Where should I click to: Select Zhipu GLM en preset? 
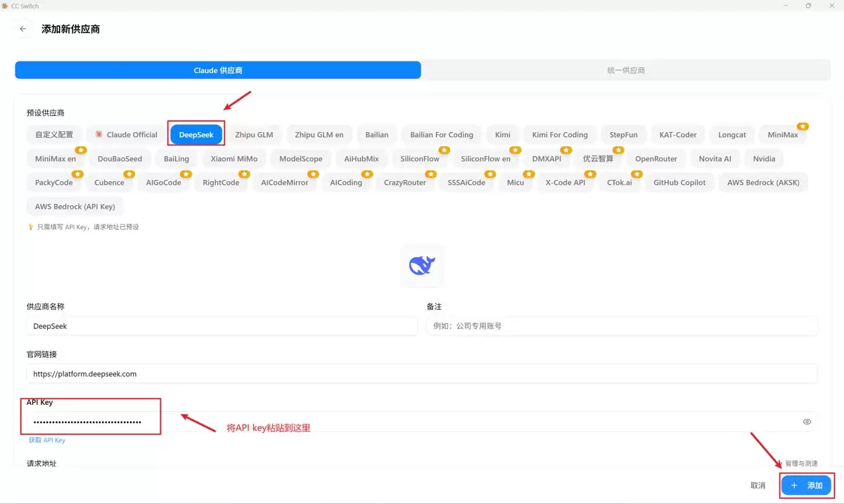(x=319, y=134)
